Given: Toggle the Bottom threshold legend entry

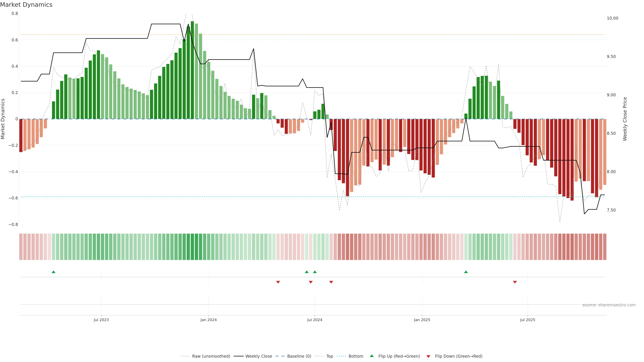Looking at the screenshot, I should tap(356, 356).
